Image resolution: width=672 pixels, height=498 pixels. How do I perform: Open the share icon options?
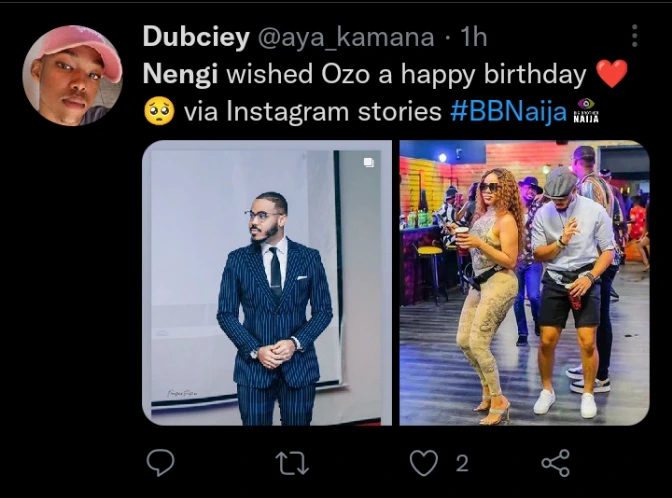coord(555,462)
